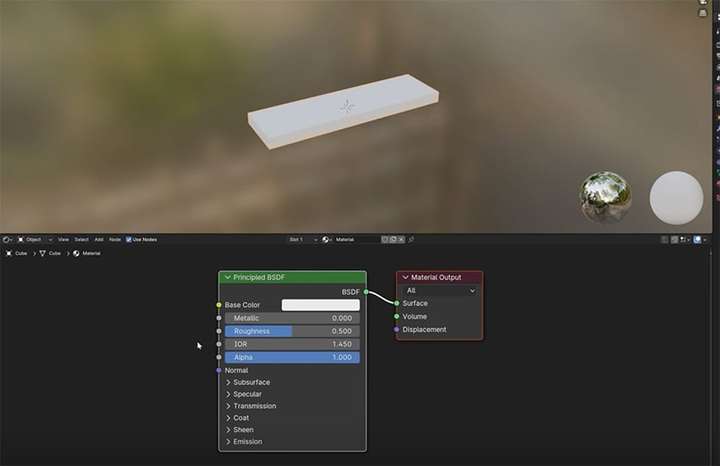This screenshot has width=720, height=466.
Task: Click the pin material icon
Action: tap(411, 239)
